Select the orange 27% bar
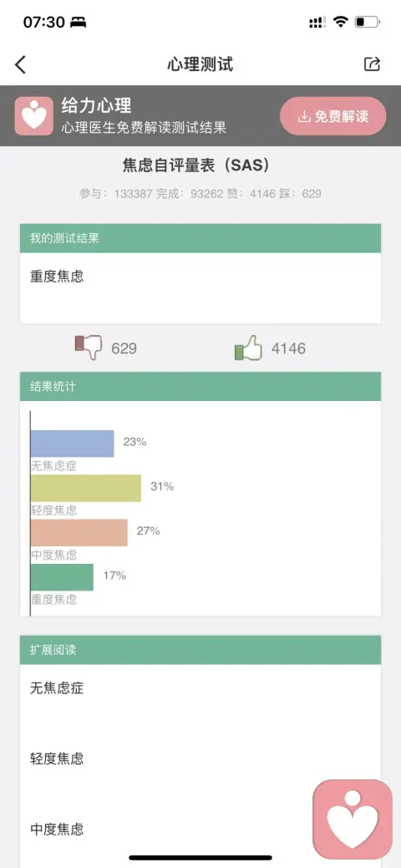The width and height of the screenshot is (401, 868). point(79,532)
